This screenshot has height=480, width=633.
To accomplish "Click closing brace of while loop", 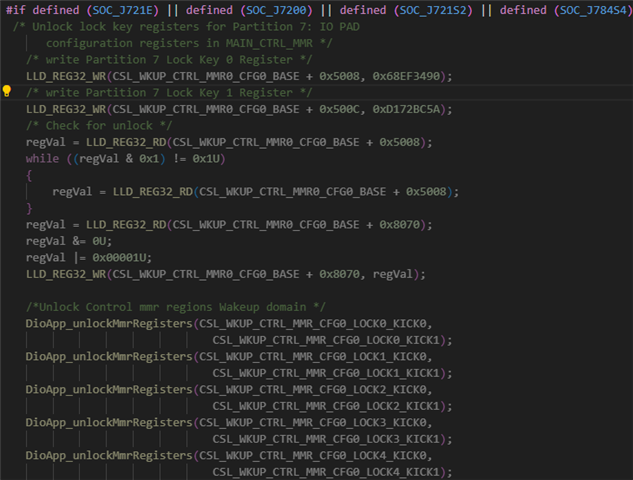I will tap(29, 208).
